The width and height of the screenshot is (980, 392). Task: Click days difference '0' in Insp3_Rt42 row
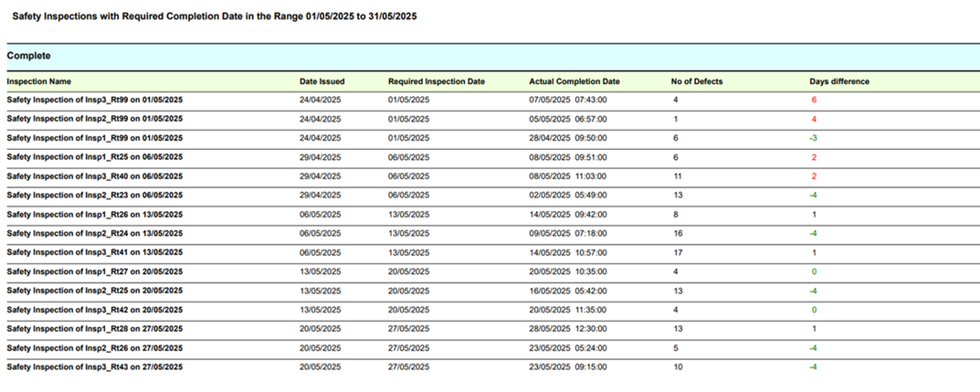pyautogui.click(x=814, y=310)
